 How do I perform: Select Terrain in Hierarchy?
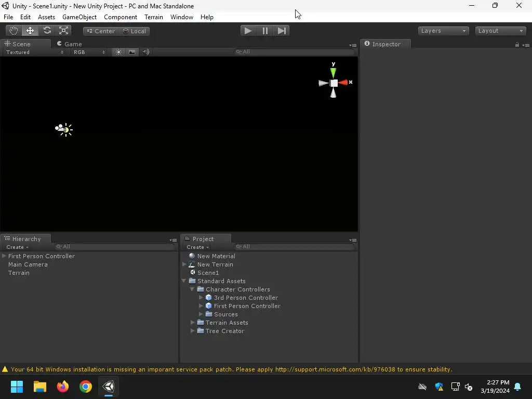pyautogui.click(x=19, y=273)
